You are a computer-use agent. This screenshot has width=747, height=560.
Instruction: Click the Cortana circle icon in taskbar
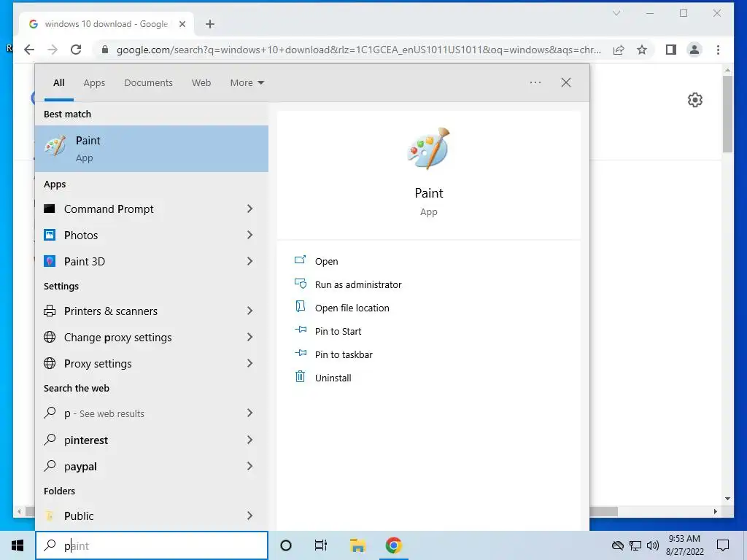[286, 545]
